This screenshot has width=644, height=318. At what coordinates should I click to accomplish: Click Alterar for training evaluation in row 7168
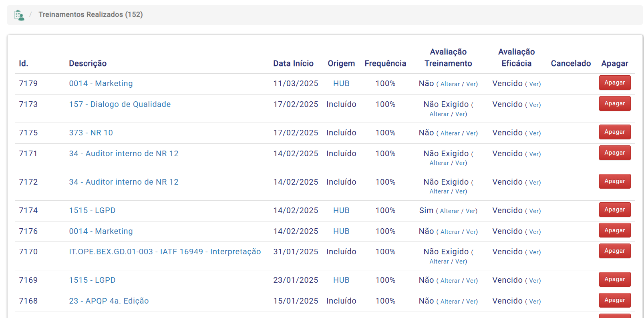click(450, 302)
